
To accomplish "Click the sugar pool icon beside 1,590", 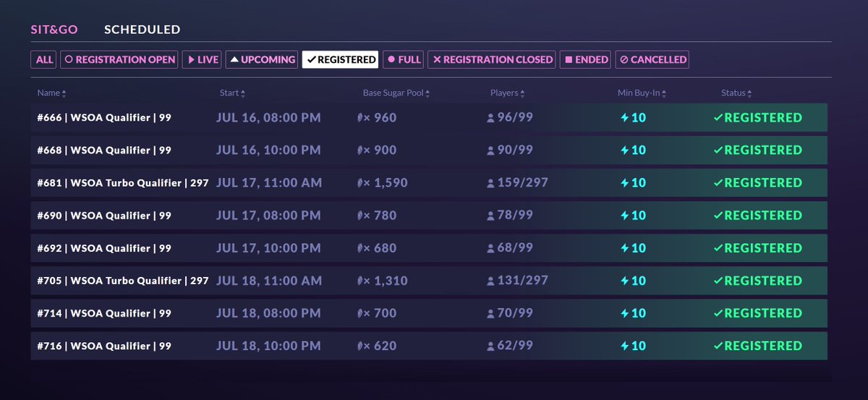I will 360,182.
